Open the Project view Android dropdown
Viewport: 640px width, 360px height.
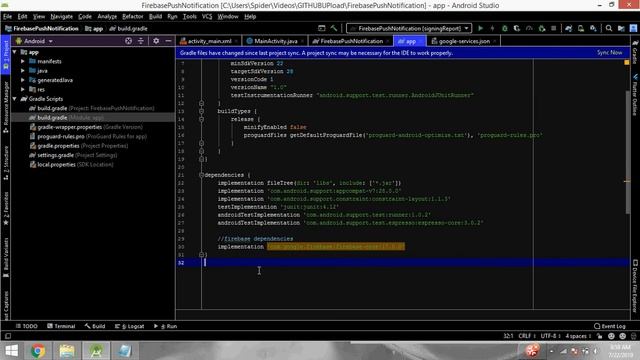tap(34, 41)
